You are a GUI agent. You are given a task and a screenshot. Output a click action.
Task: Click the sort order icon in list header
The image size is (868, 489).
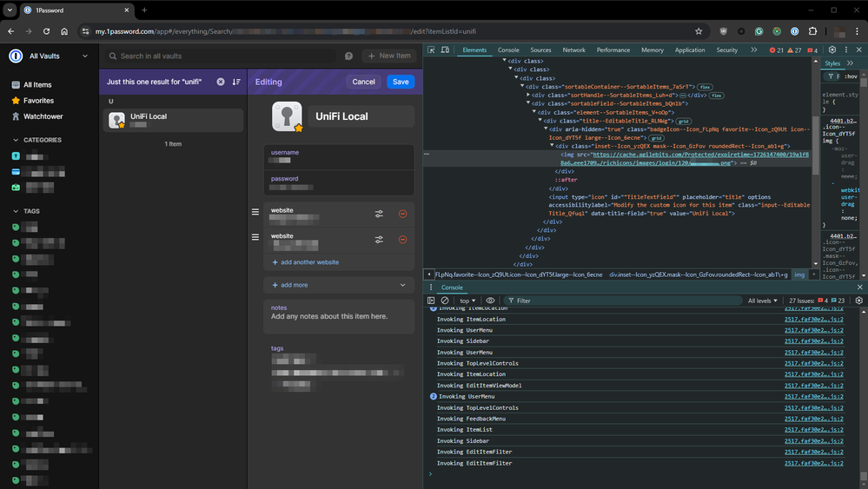pos(235,82)
